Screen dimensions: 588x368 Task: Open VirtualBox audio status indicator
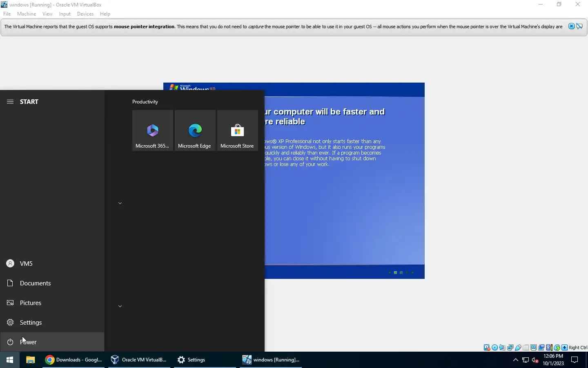(502, 348)
